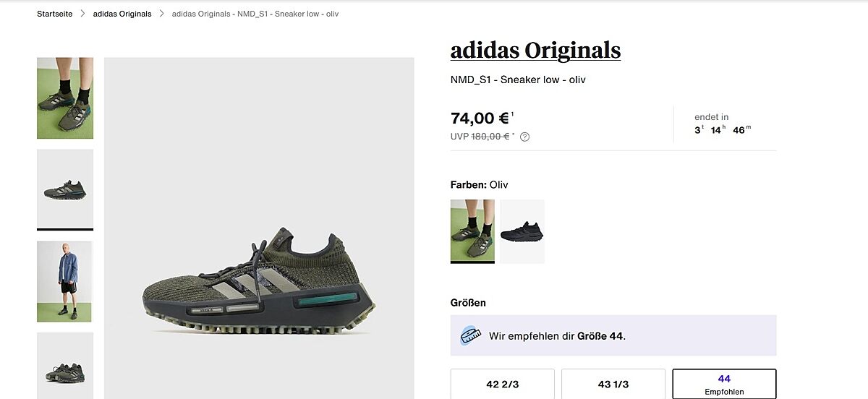Go to adidas Originals breadcrumb link

pyautogui.click(x=122, y=14)
